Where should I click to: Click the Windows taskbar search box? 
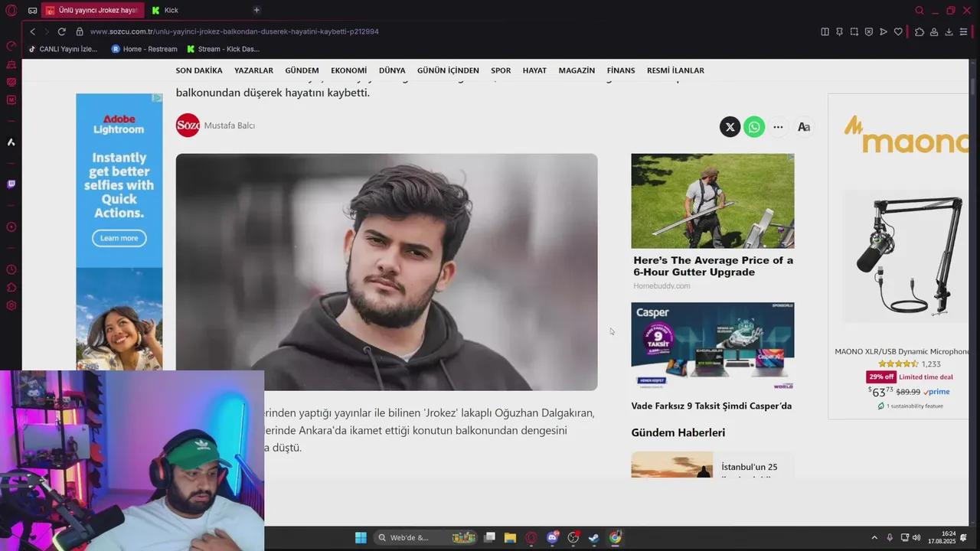point(409,538)
